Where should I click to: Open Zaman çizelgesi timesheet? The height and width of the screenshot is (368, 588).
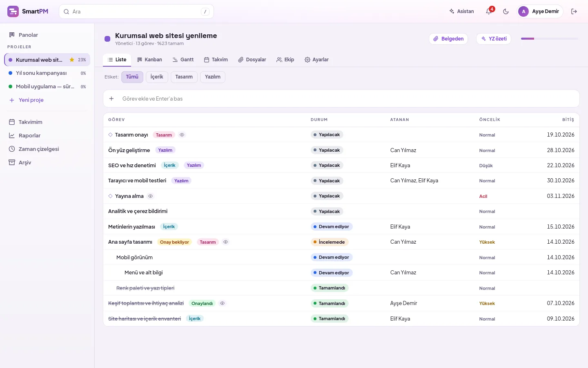[47, 149]
